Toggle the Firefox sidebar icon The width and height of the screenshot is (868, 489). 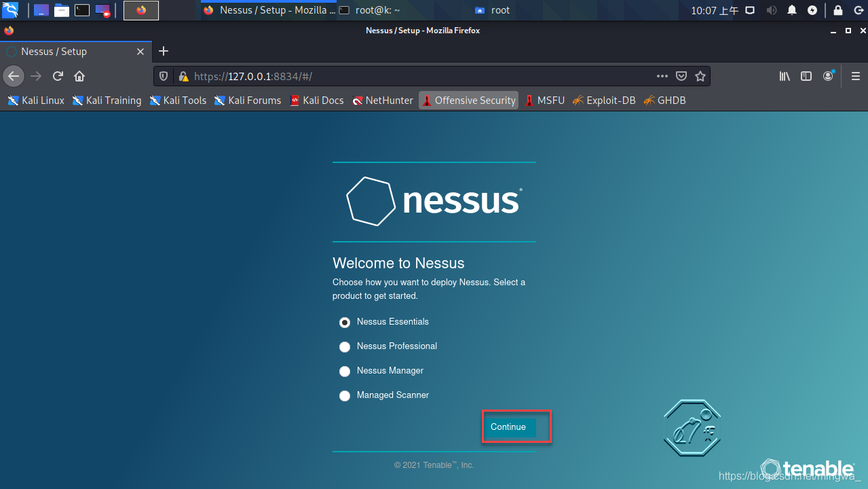[x=806, y=76]
